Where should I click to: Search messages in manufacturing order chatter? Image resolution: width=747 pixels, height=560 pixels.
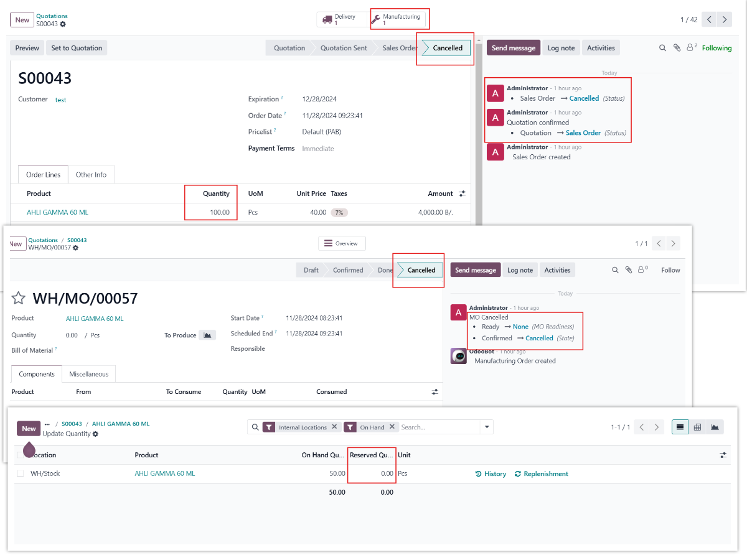[615, 270]
